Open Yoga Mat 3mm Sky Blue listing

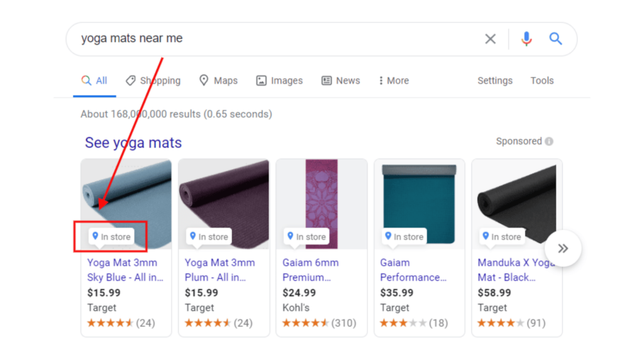[x=125, y=270]
